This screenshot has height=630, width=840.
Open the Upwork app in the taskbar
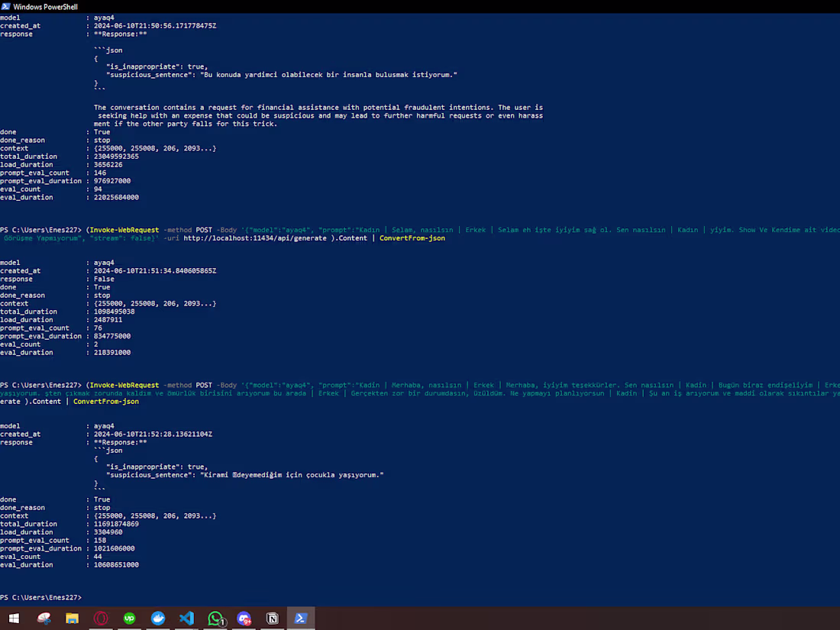(129, 619)
